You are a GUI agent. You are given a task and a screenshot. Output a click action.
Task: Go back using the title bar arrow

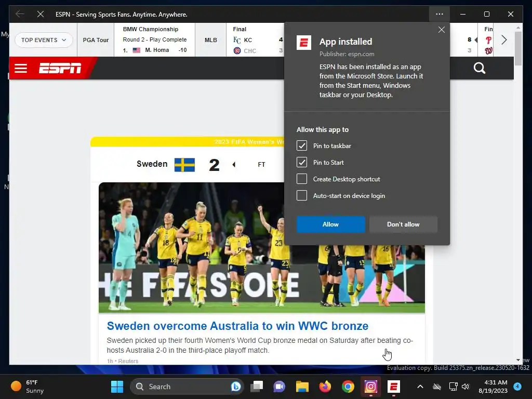click(x=20, y=14)
